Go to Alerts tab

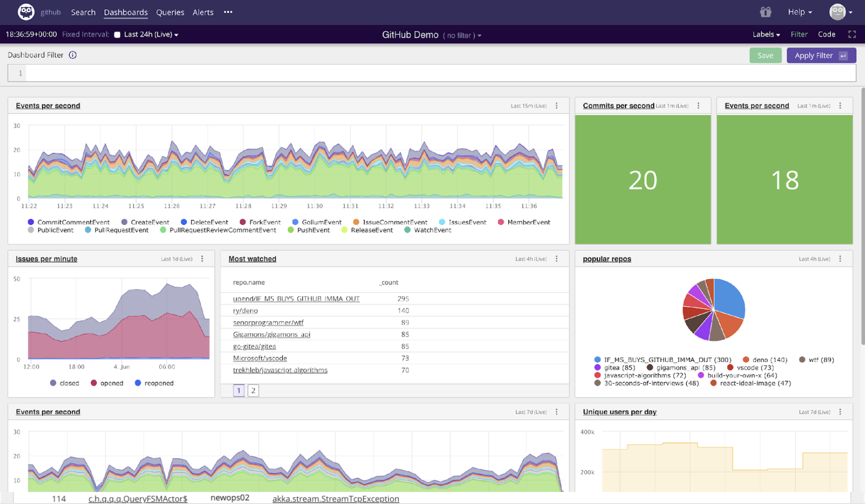click(203, 12)
